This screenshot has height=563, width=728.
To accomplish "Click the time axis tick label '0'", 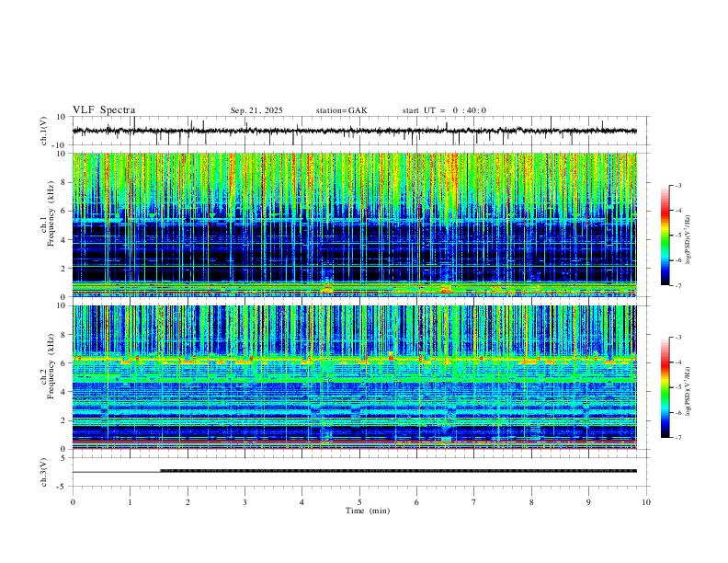I will pos(73,502).
